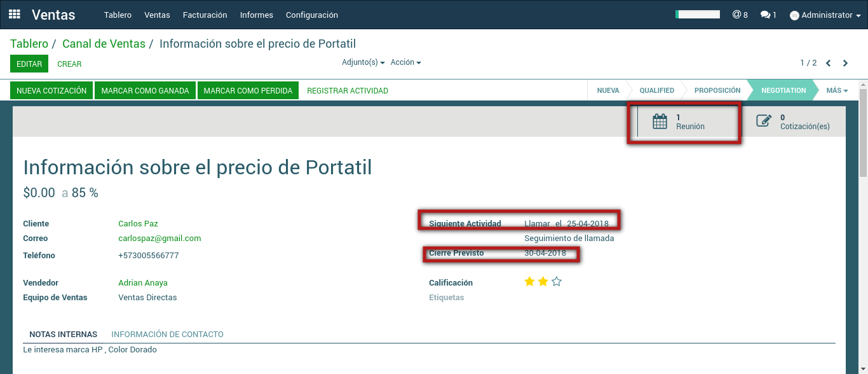Open the Facturación menu
The height and width of the screenshot is (374, 868).
click(x=205, y=15)
